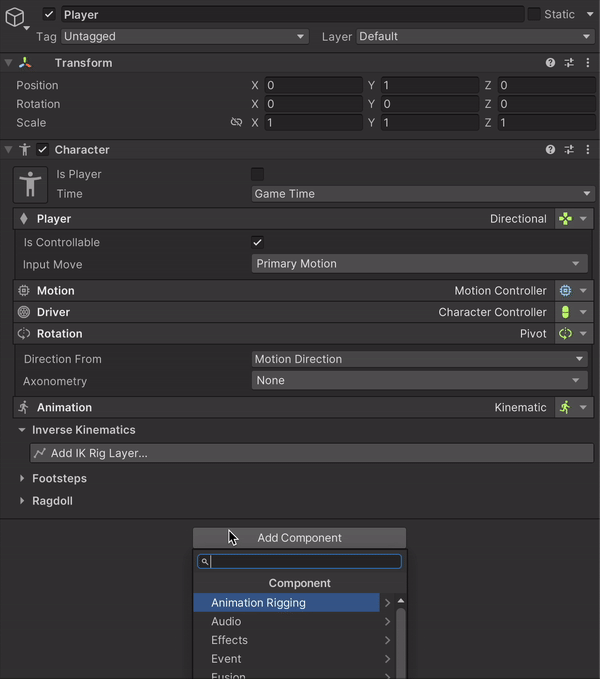The width and height of the screenshot is (600, 679).
Task: Toggle the scale constrain proportions link icon
Action: [x=236, y=123]
